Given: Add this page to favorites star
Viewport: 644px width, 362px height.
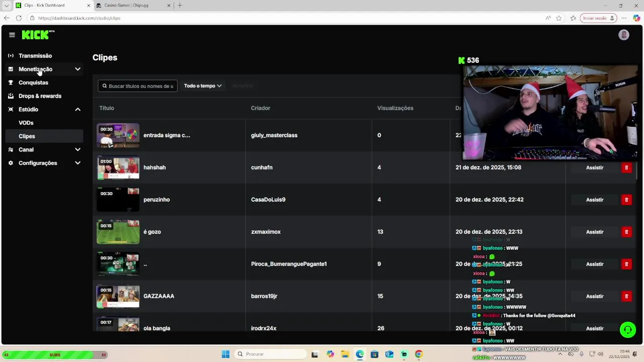Looking at the screenshot, I should point(559,18).
